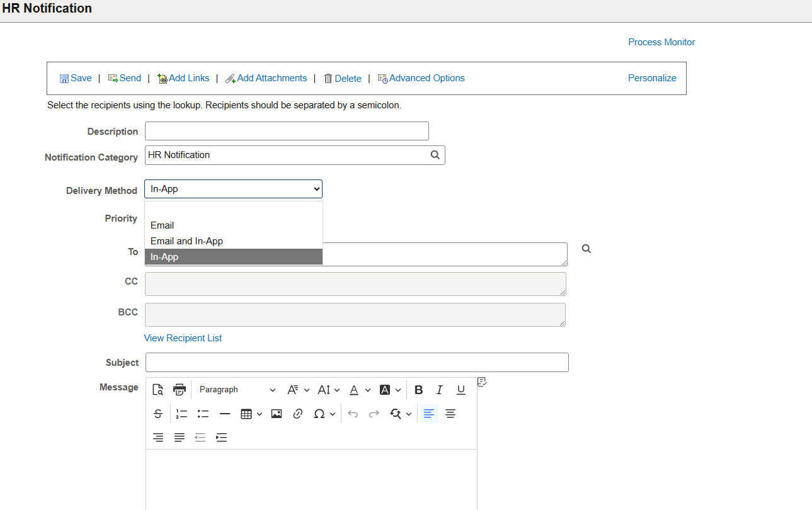This screenshot has width=812, height=510.
Task: Open the recipient lookup next to the To field
Action: tap(586, 249)
